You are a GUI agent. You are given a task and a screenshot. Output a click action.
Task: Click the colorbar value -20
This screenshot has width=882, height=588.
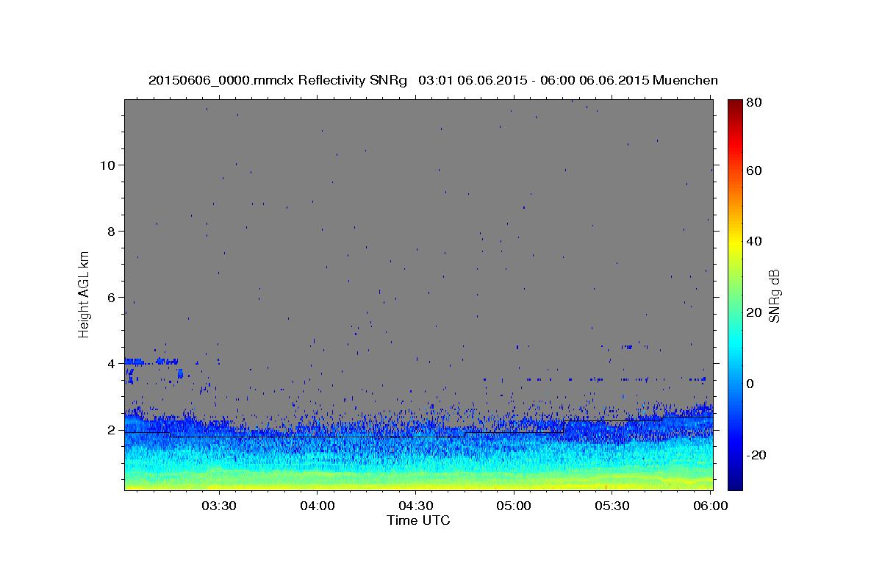pos(756,455)
